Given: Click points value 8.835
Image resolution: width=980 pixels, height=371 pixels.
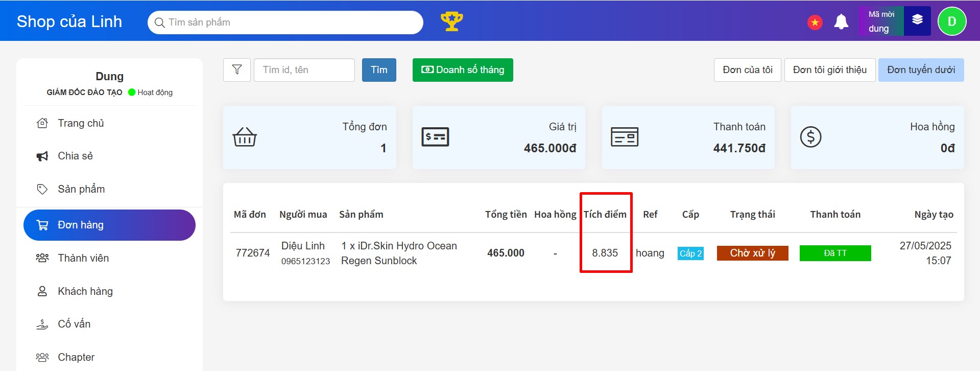Looking at the screenshot, I should click(605, 253).
